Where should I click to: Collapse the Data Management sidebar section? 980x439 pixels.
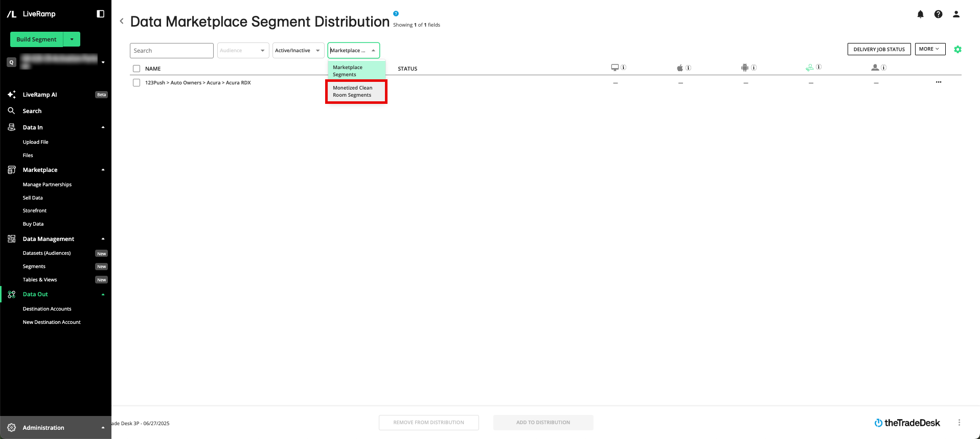[x=103, y=239]
